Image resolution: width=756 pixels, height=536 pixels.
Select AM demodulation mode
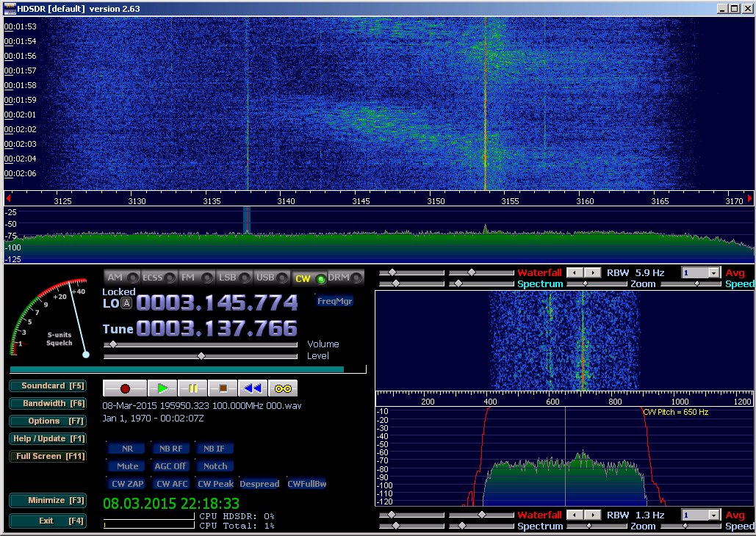121,278
